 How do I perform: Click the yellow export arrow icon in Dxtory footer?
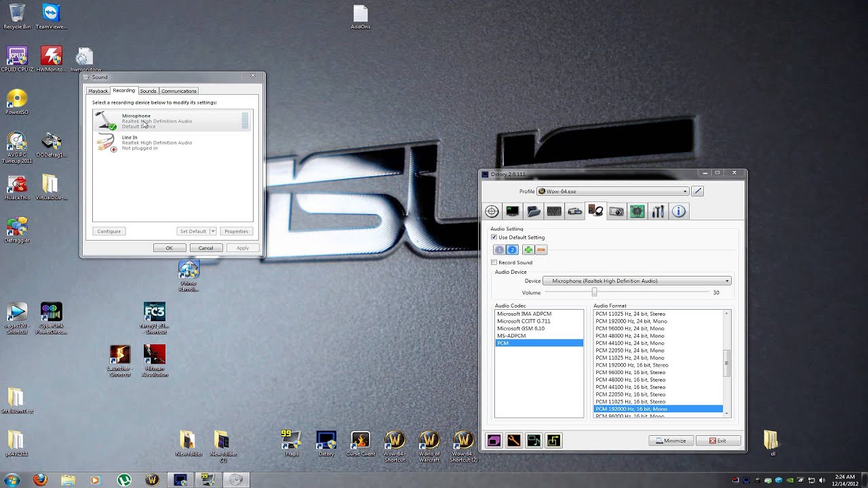click(554, 441)
